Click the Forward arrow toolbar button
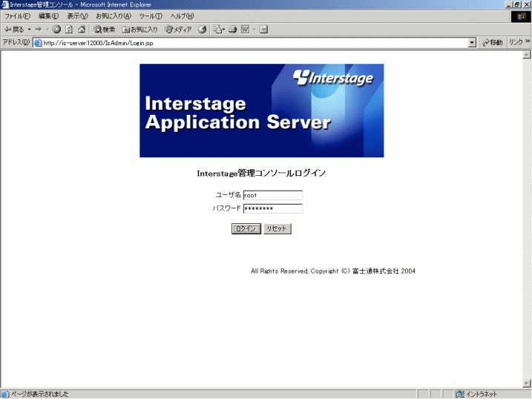The width and height of the screenshot is (532, 399). pos(39,30)
